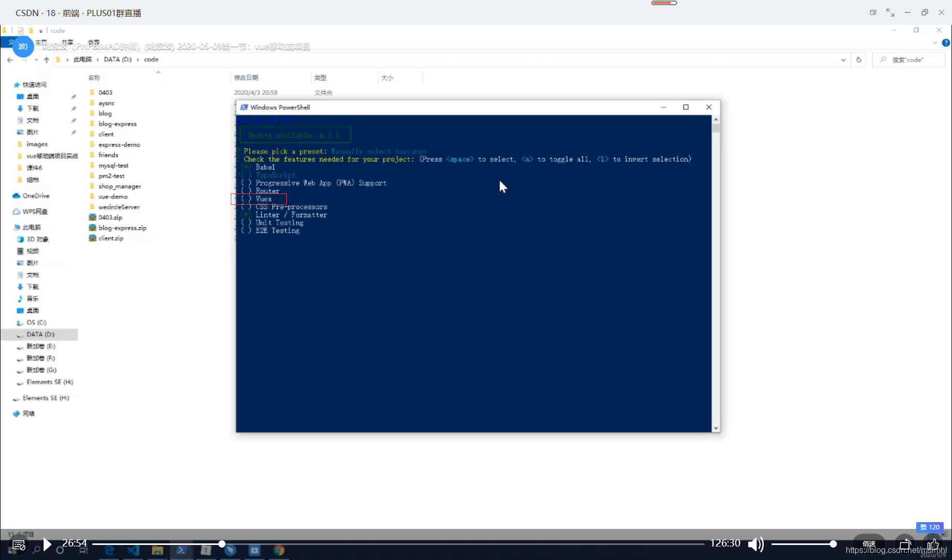The height and width of the screenshot is (560, 952).
Task: Click 此电脑 in the breadcrumb path
Action: [82, 60]
